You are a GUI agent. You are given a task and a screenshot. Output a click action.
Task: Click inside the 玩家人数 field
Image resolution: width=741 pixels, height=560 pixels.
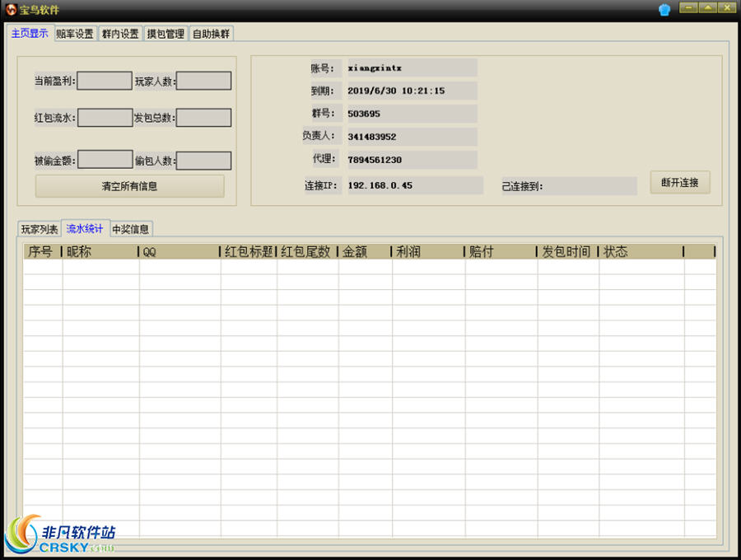[x=203, y=81]
